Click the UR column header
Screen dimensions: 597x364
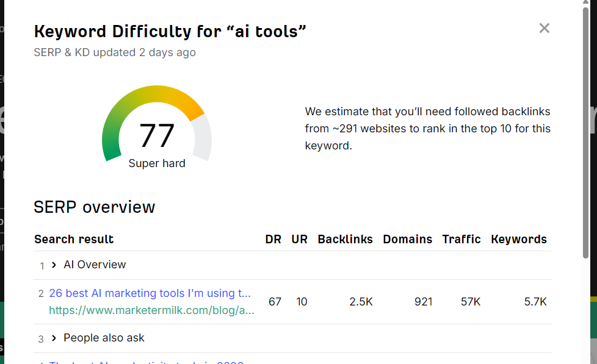pos(299,239)
